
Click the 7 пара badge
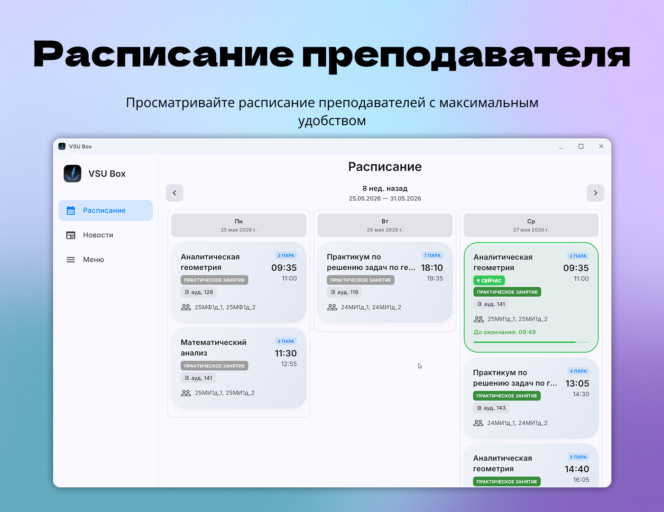432,255
